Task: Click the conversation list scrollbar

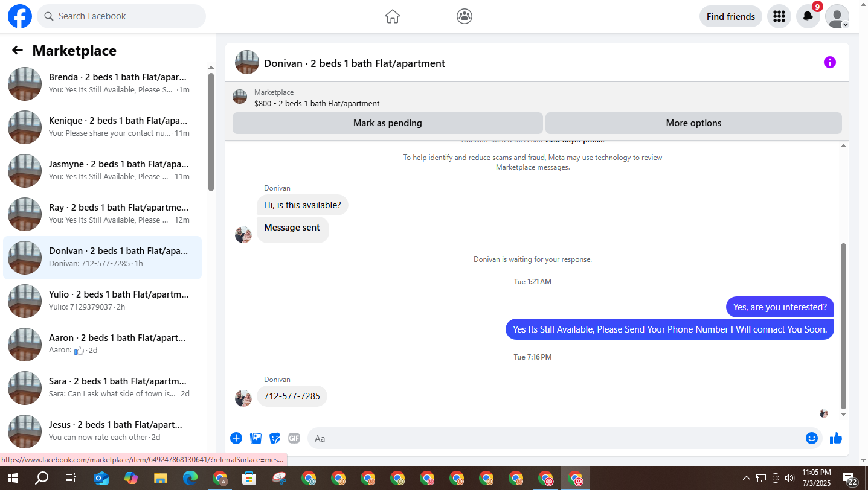Action: (211, 132)
